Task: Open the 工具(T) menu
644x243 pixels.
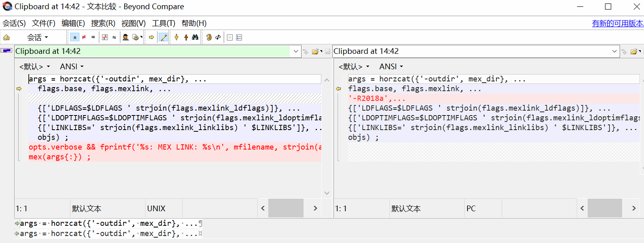Action: (x=163, y=23)
